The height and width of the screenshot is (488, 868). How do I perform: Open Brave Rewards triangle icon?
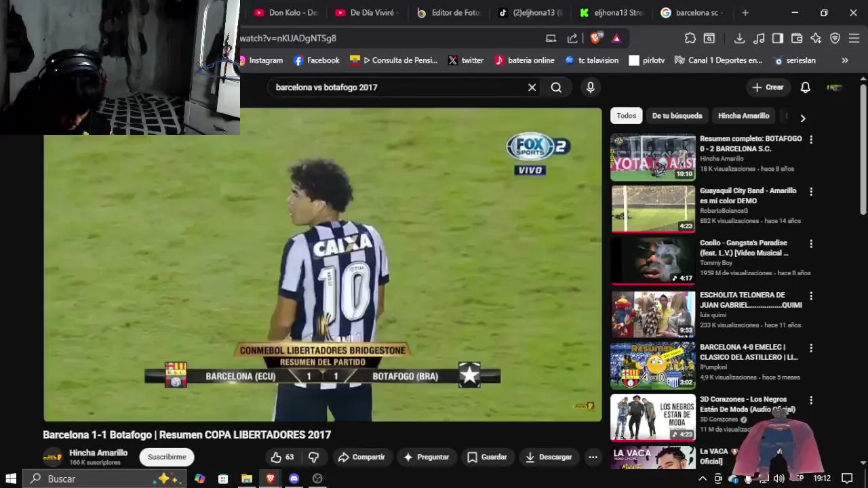click(x=616, y=38)
